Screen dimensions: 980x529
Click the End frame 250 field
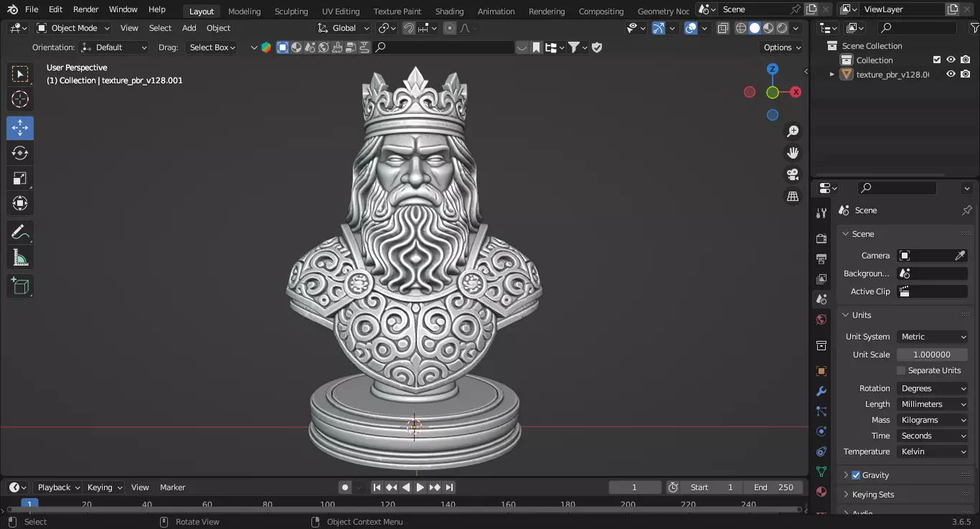click(x=773, y=487)
